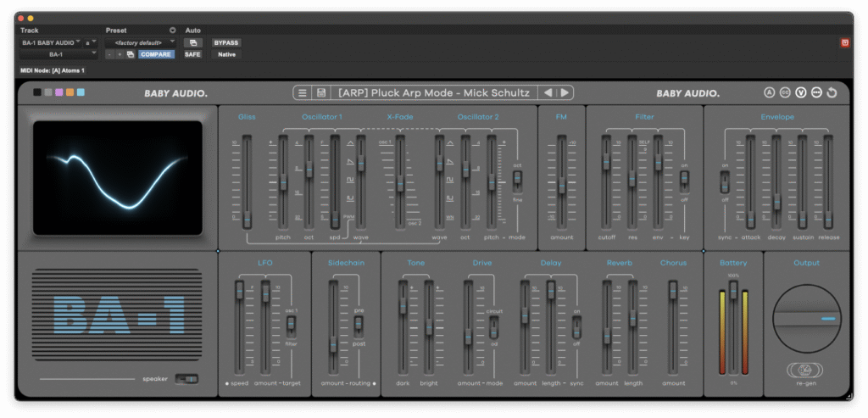Click the Delay length slider handle
868x418 pixels.
coord(551,290)
